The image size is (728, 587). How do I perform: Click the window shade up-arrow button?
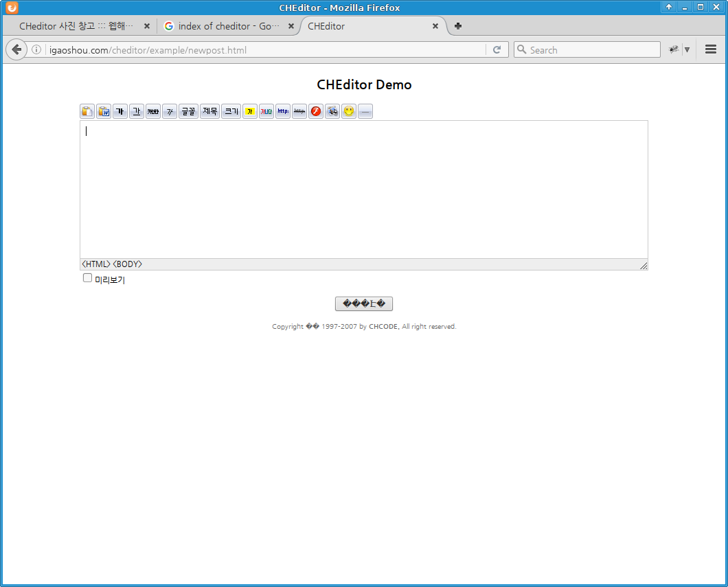pos(668,6)
